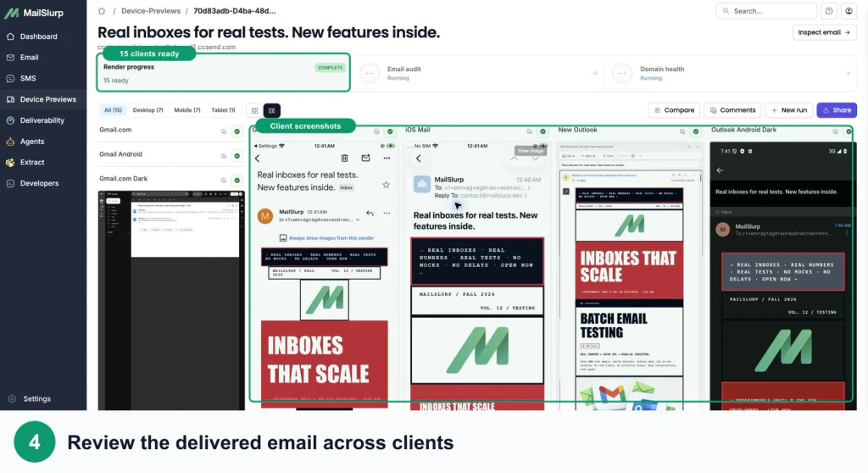
Task: Open Extract in the sidebar
Action: 32,163
